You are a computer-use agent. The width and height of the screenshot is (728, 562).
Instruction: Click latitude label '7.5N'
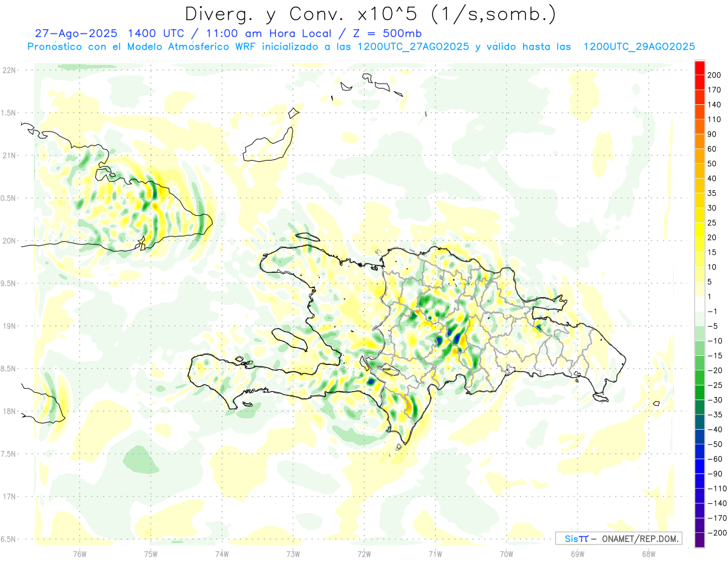point(8,454)
